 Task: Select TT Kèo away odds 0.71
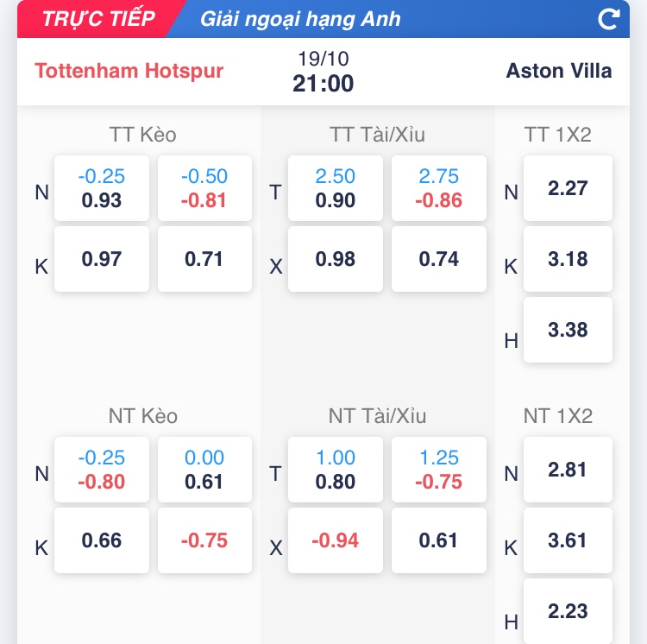tap(204, 259)
